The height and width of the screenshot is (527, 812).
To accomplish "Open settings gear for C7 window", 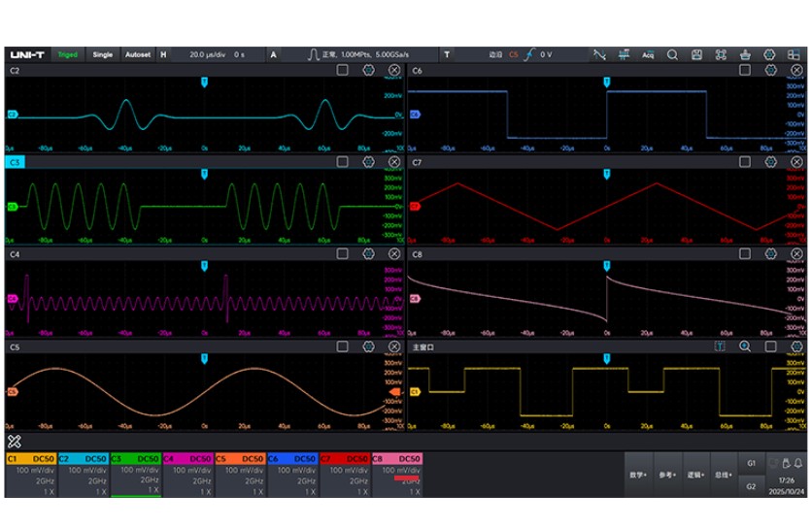I will pyautogui.click(x=771, y=162).
